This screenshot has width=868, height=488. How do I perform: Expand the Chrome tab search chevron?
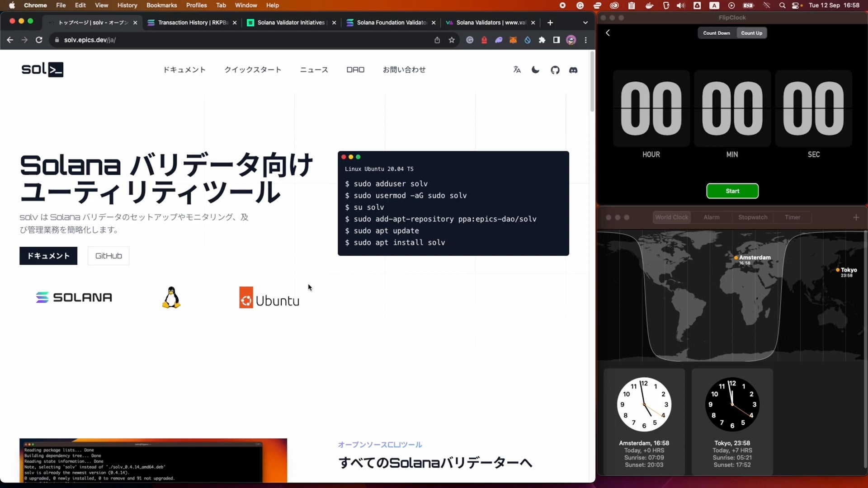[x=585, y=23]
